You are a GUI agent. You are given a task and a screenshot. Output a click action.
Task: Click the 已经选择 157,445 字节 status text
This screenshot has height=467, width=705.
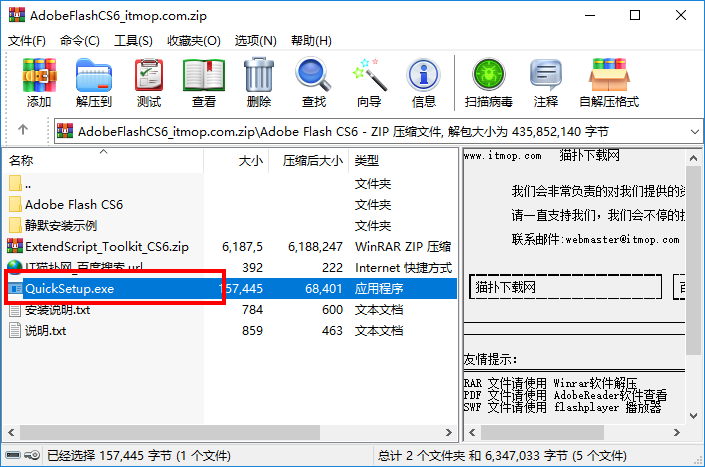(138, 456)
